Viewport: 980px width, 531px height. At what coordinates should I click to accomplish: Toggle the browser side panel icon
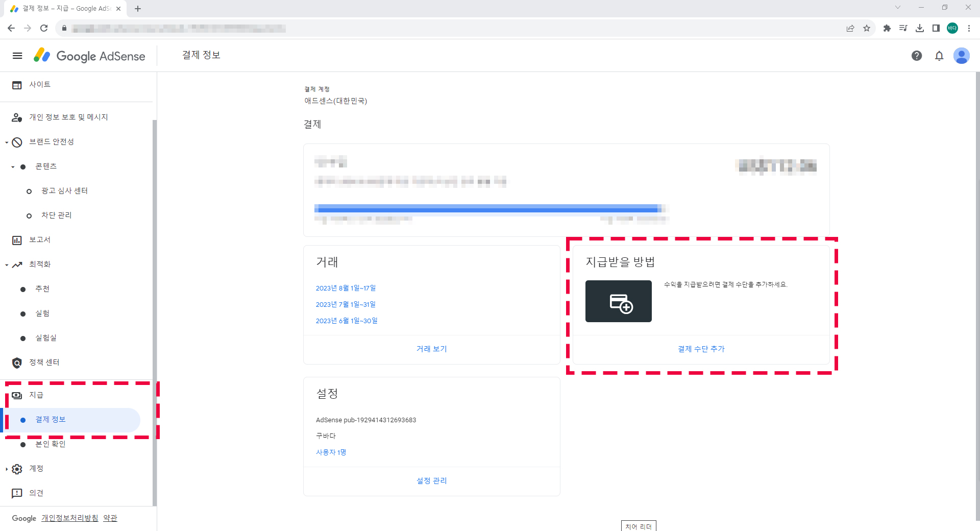936,28
